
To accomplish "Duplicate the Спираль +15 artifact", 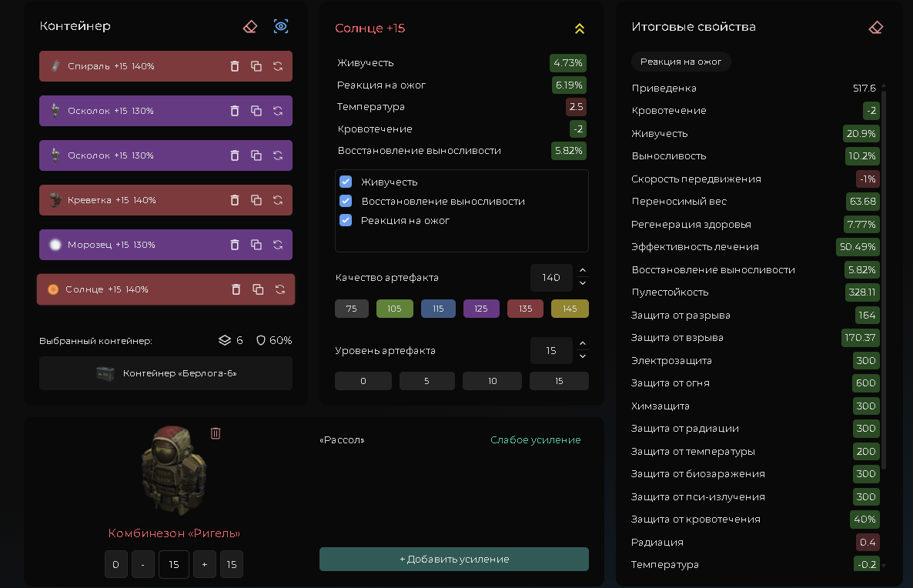I will (x=256, y=66).
